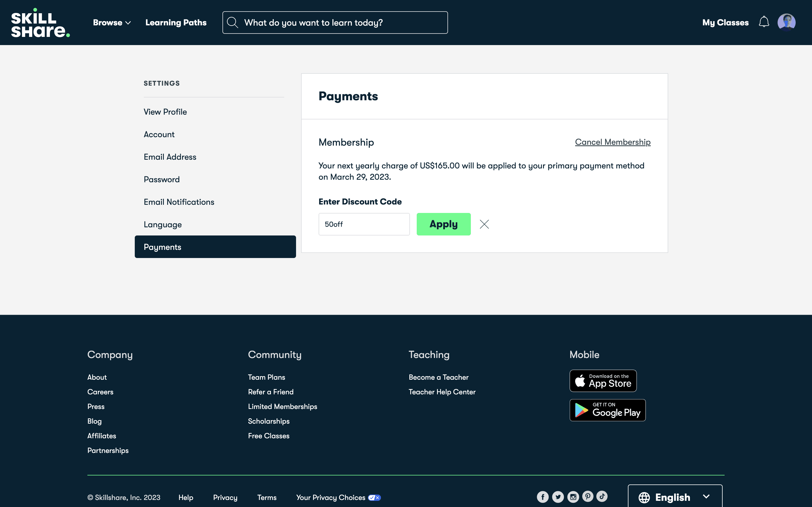Open the user avatar menu
This screenshot has height=507, width=812.
coord(786,22)
